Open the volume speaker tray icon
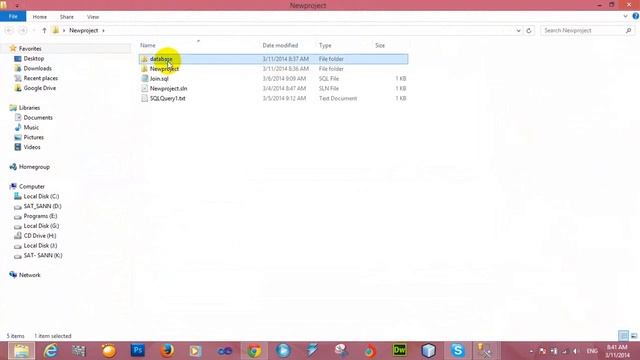The image size is (640, 360). pos(575,351)
